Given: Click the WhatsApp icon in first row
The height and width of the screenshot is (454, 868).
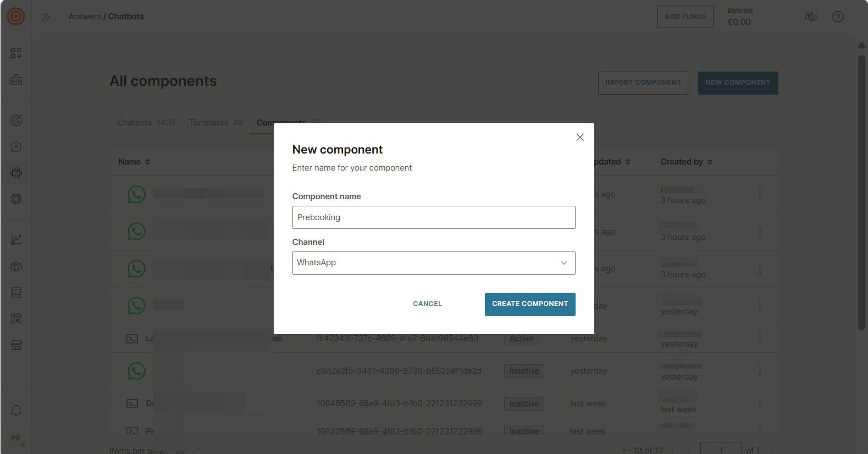Looking at the screenshot, I should pyautogui.click(x=136, y=194).
